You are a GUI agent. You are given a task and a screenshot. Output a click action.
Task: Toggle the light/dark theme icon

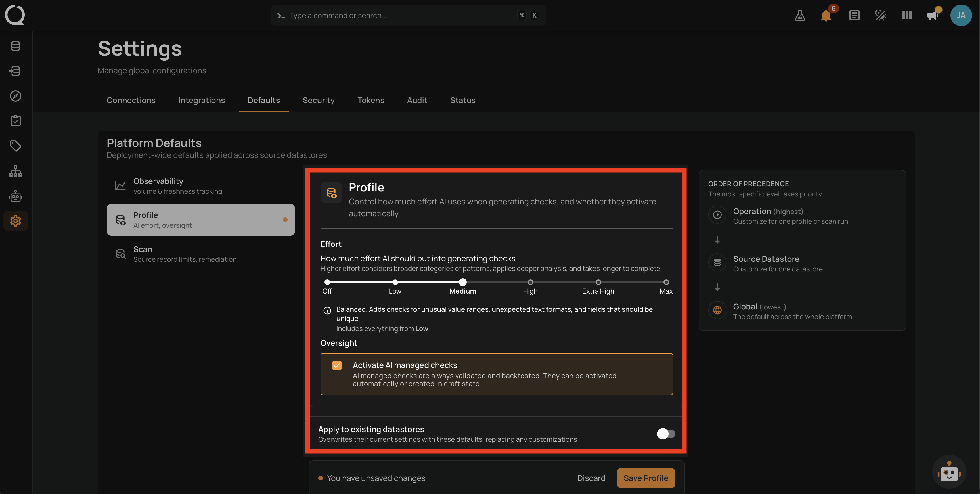880,15
